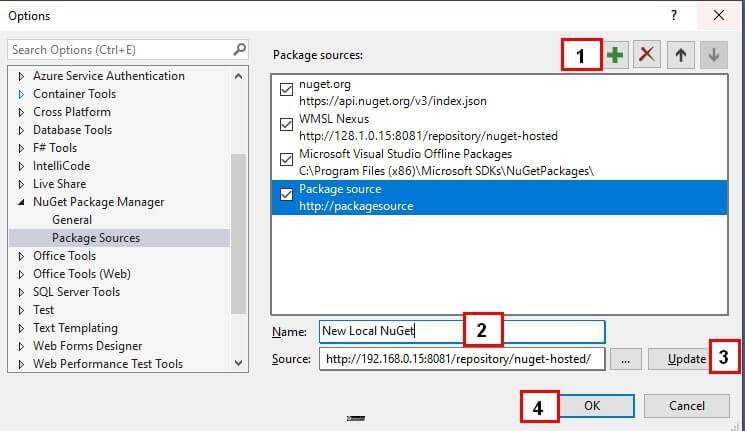Toggle the WMSL Nexus source checkbox

click(286, 125)
